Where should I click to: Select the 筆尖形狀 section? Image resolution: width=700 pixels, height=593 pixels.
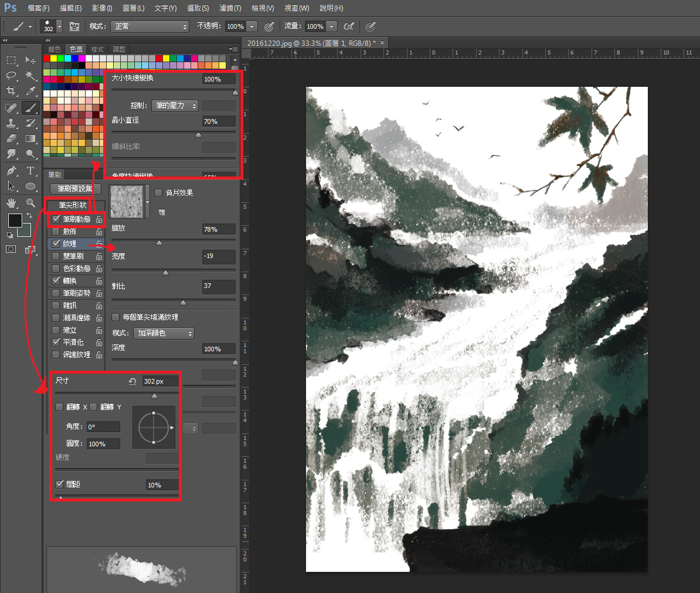coord(73,205)
